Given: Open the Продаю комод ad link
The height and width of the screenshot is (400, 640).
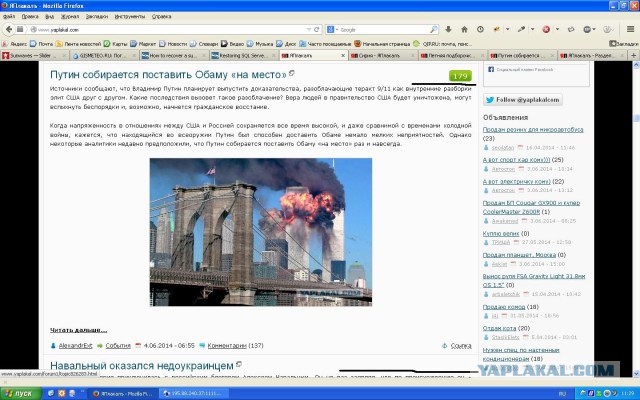Looking at the screenshot, I should click(504, 307).
